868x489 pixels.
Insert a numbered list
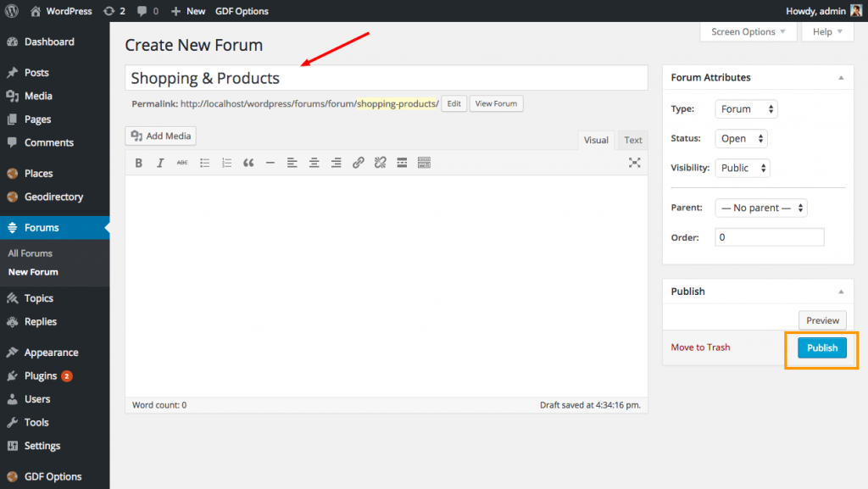coord(226,163)
